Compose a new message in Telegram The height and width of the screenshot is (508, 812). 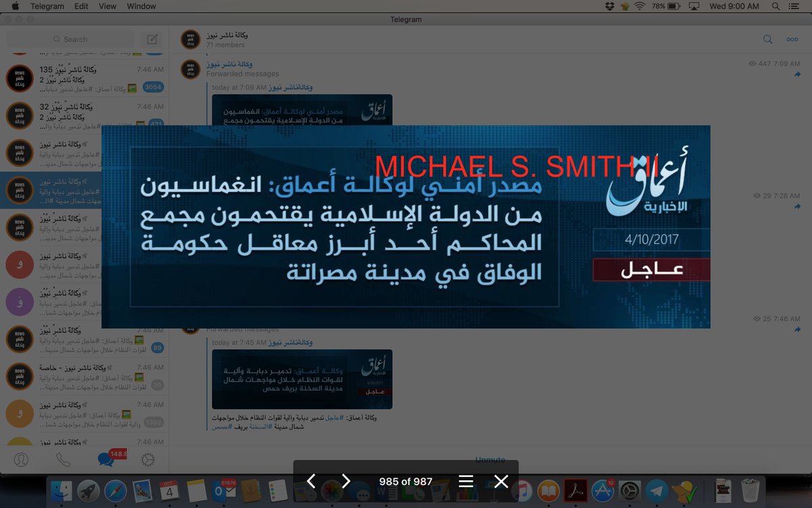click(152, 39)
